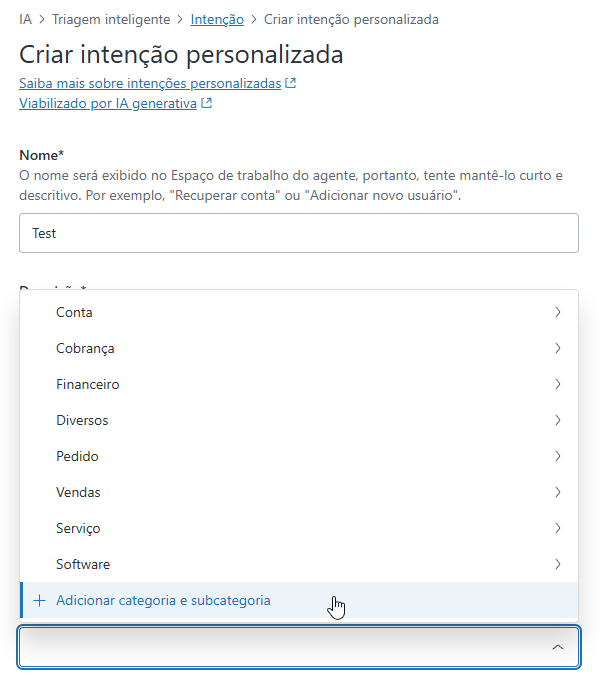Click the external link icon after IA generativa

pyautogui.click(x=206, y=103)
